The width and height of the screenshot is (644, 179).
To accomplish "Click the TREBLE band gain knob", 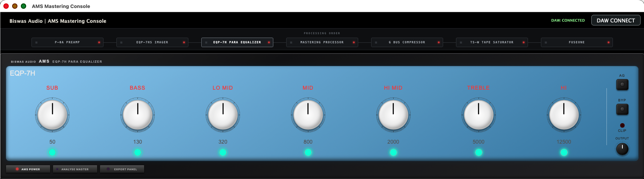I will pos(478,114).
